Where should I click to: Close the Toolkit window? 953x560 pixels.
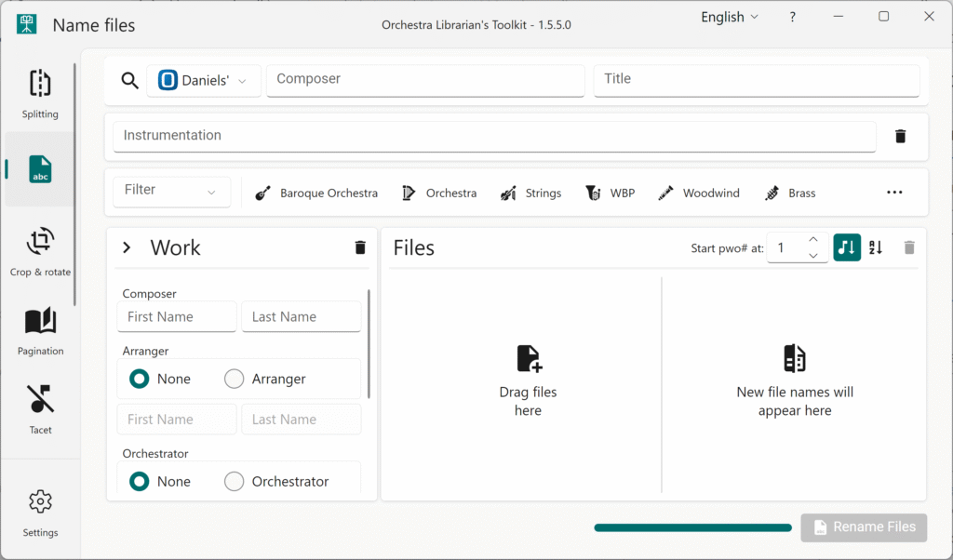click(x=929, y=17)
